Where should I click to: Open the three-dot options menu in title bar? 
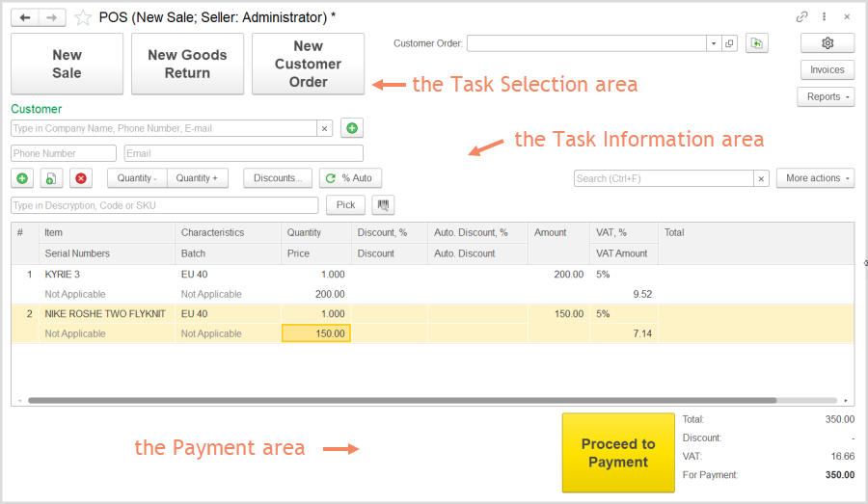click(x=825, y=17)
